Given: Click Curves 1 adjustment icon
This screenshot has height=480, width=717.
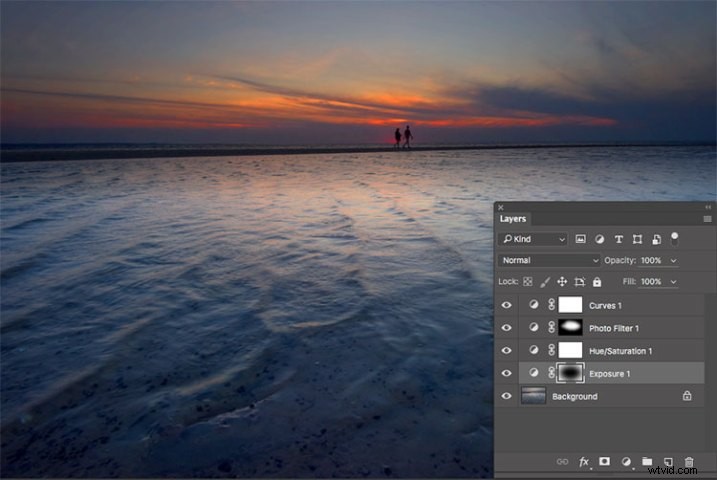Looking at the screenshot, I should 533,304.
